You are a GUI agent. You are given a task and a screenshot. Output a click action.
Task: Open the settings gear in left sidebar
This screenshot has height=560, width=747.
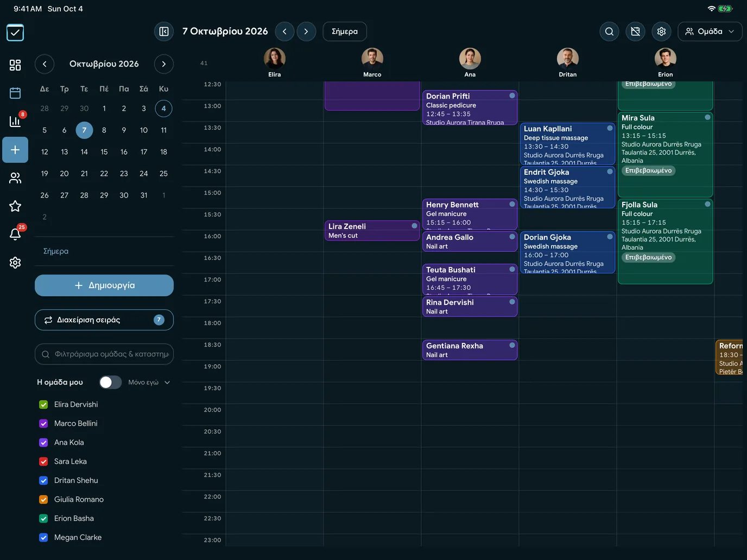tap(15, 263)
